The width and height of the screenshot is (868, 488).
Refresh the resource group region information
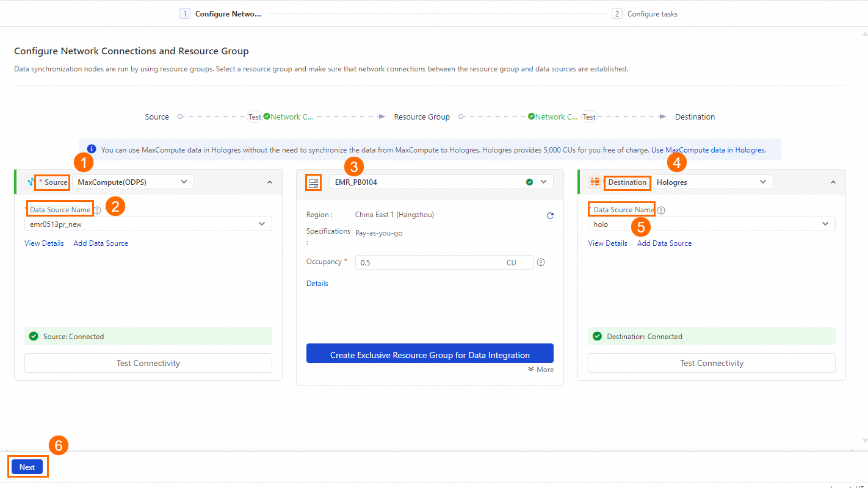tap(549, 215)
